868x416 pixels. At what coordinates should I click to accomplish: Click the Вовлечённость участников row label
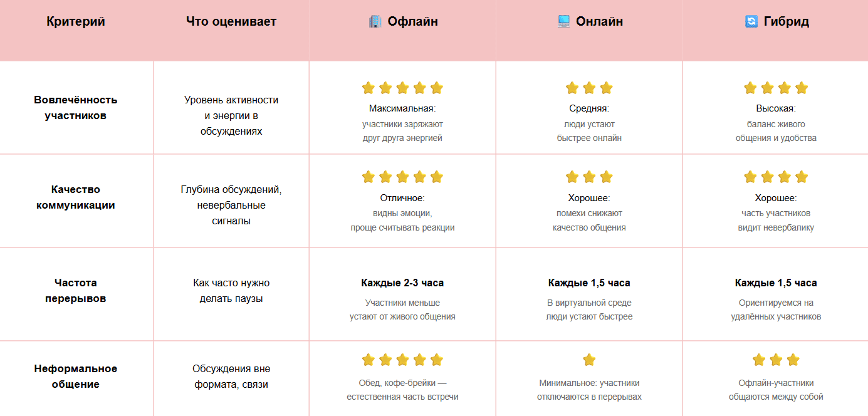click(x=76, y=108)
